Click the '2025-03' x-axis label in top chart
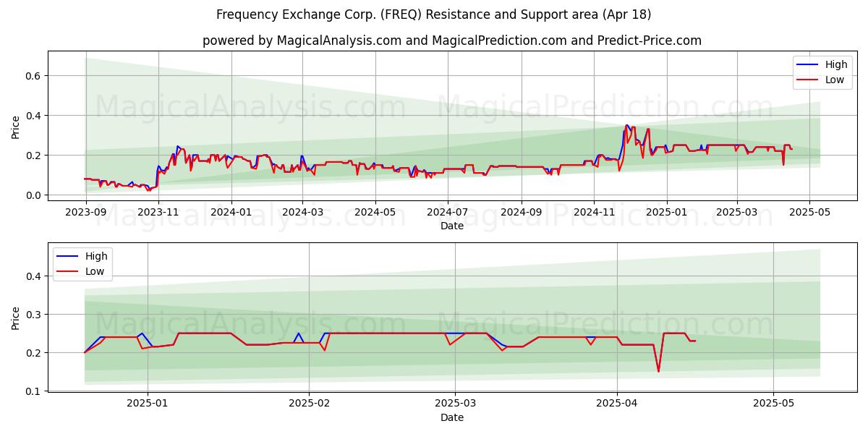Viewport: 868px width, 434px height. tap(736, 212)
